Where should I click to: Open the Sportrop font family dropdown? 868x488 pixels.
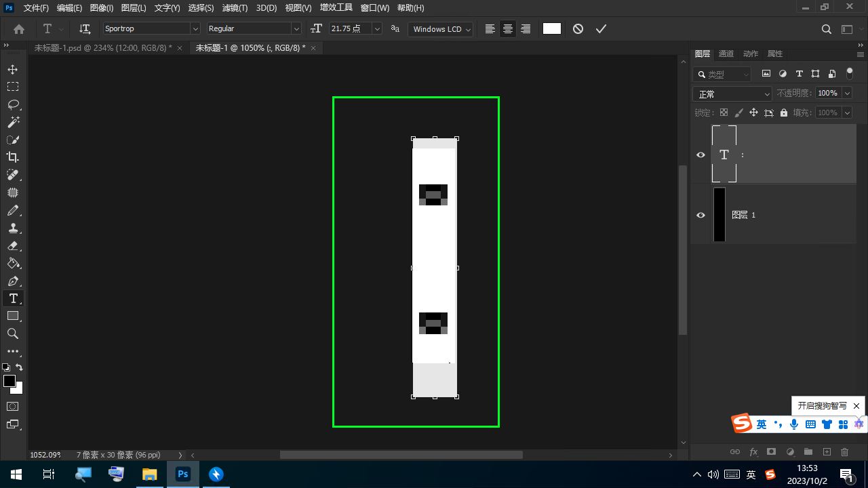click(195, 29)
